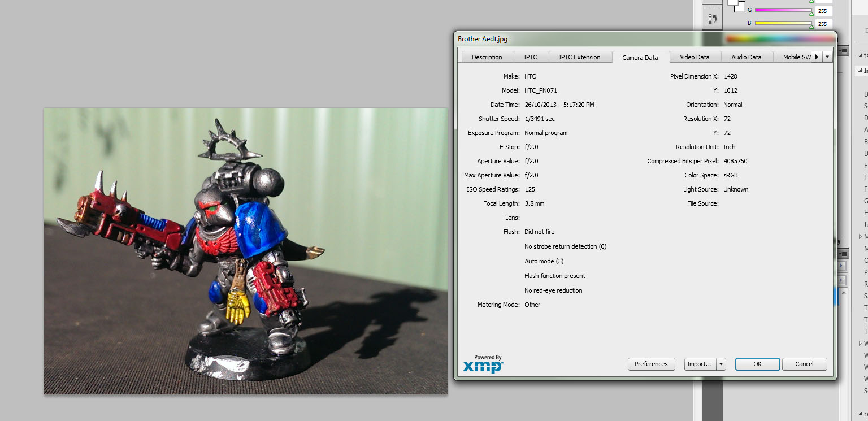Cancel the file info dialog
Image resolution: width=868 pixels, height=421 pixels.
(804, 364)
